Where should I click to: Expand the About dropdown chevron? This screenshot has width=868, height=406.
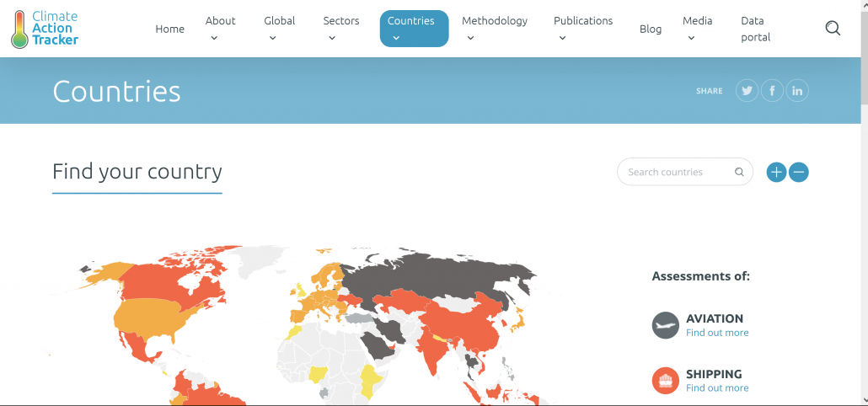(214, 38)
